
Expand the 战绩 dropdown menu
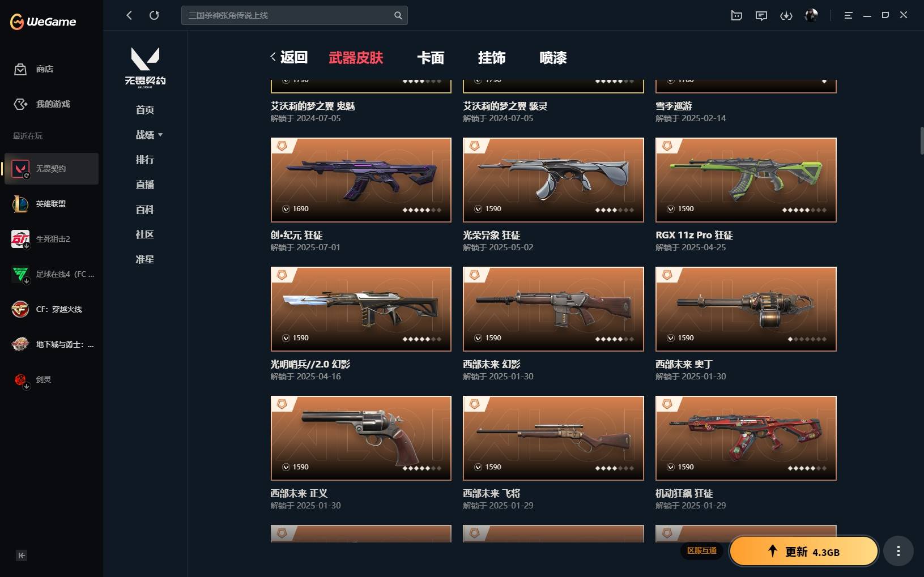pos(149,135)
